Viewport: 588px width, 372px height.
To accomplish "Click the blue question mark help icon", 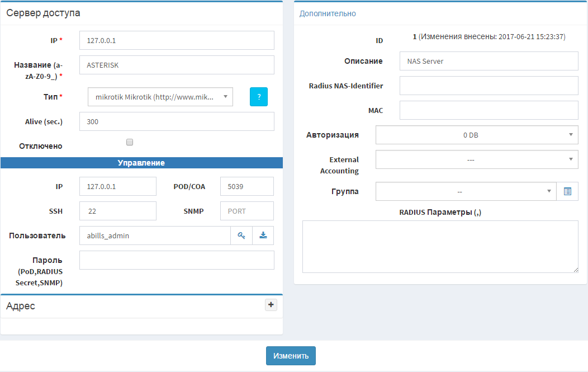I will coord(258,96).
